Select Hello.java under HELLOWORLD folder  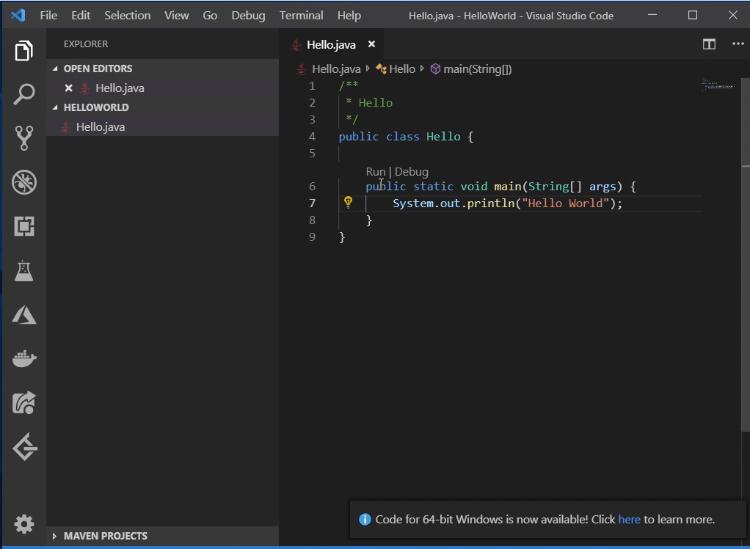(x=163, y=127)
